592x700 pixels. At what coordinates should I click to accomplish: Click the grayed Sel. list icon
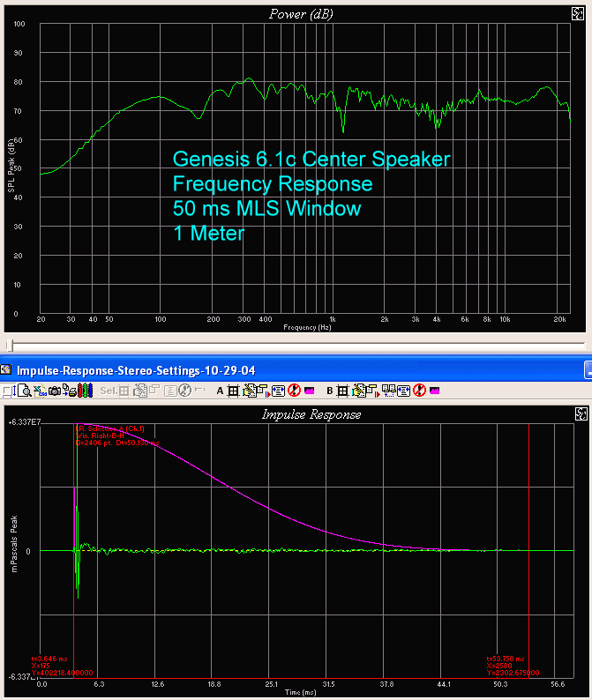point(170,391)
